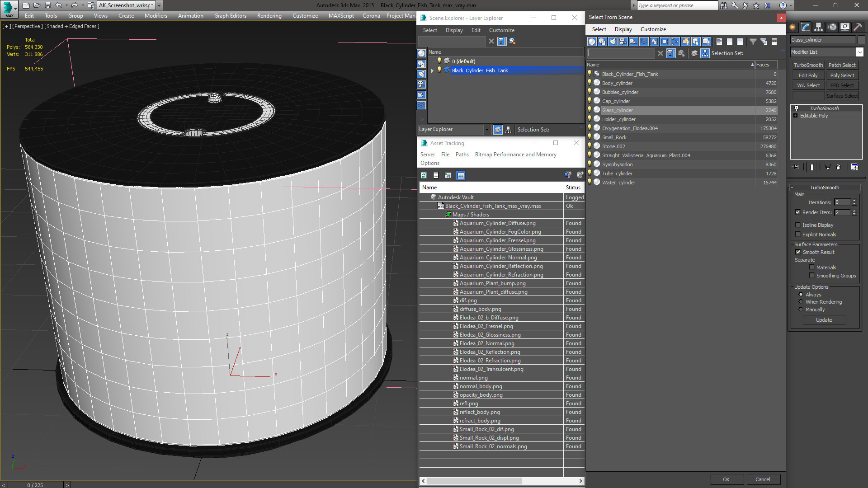Open Layer Explorer dropdown at panel bottom
Image resolution: width=868 pixels, height=488 pixels.
486,130
